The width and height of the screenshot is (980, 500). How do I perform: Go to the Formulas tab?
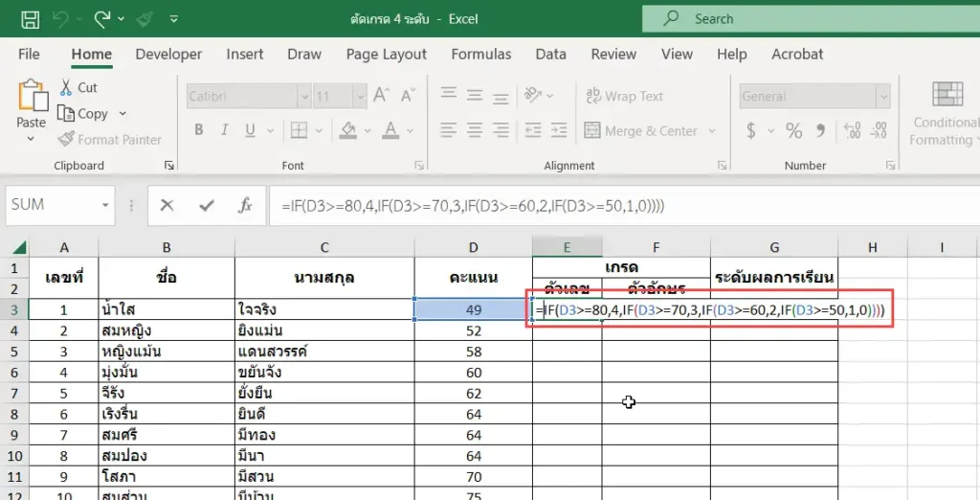point(481,55)
